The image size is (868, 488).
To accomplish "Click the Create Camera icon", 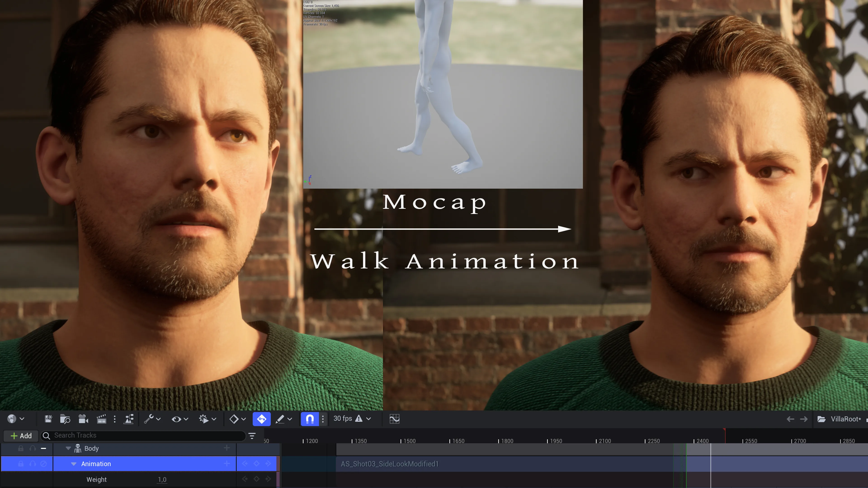I will click(83, 419).
